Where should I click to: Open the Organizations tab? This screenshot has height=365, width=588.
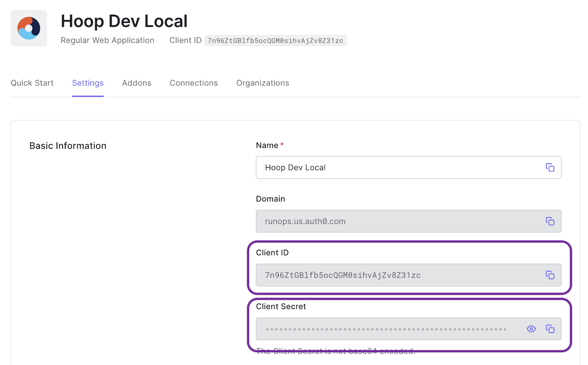coord(263,83)
